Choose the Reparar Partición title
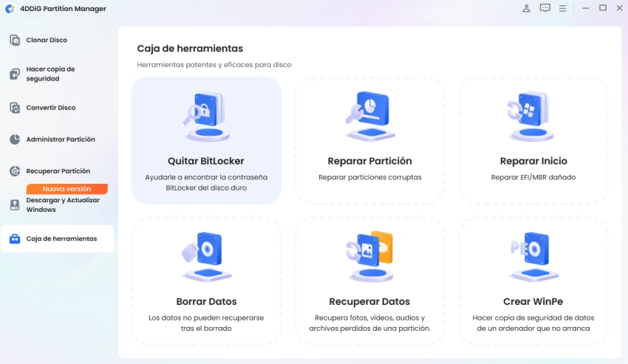 (369, 161)
